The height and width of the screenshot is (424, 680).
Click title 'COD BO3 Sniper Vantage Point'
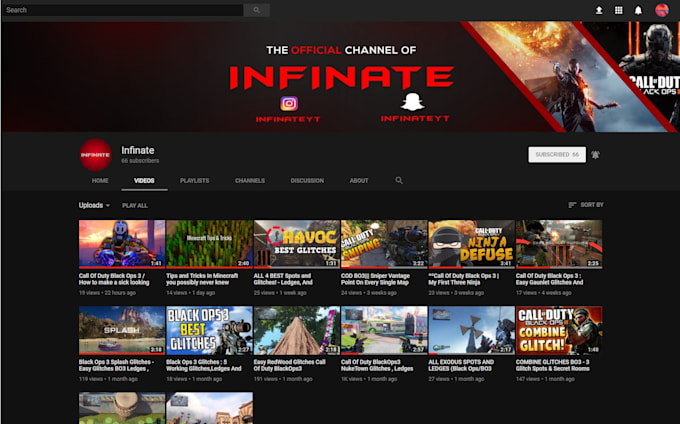pos(375,279)
